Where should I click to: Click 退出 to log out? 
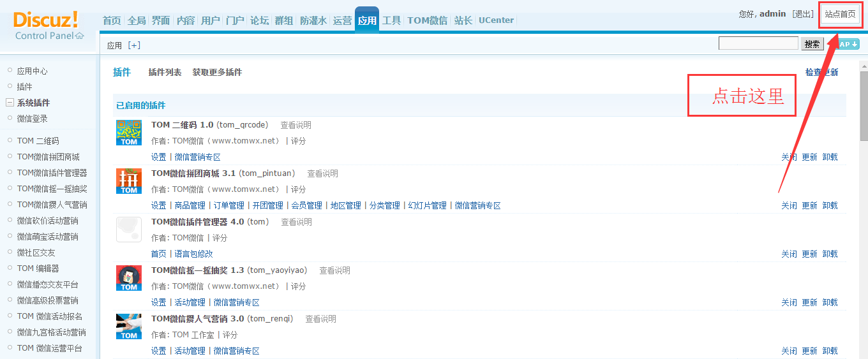(802, 14)
